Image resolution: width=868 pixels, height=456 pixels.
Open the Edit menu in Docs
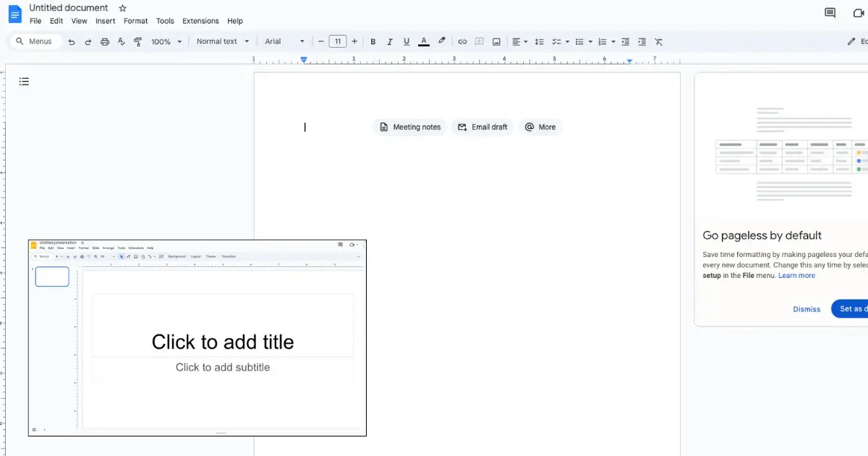pos(56,21)
